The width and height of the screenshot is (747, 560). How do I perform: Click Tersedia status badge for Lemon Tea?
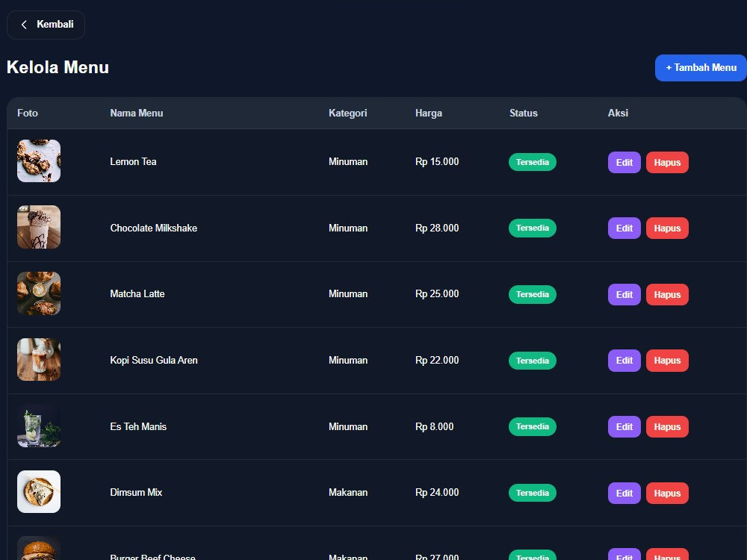(x=532, y=162)
